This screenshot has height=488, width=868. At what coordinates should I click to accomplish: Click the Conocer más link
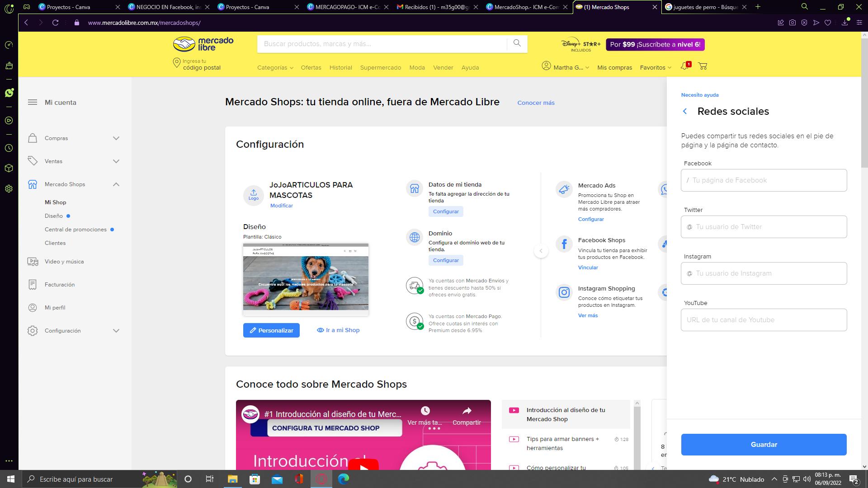tap(536, 103)
